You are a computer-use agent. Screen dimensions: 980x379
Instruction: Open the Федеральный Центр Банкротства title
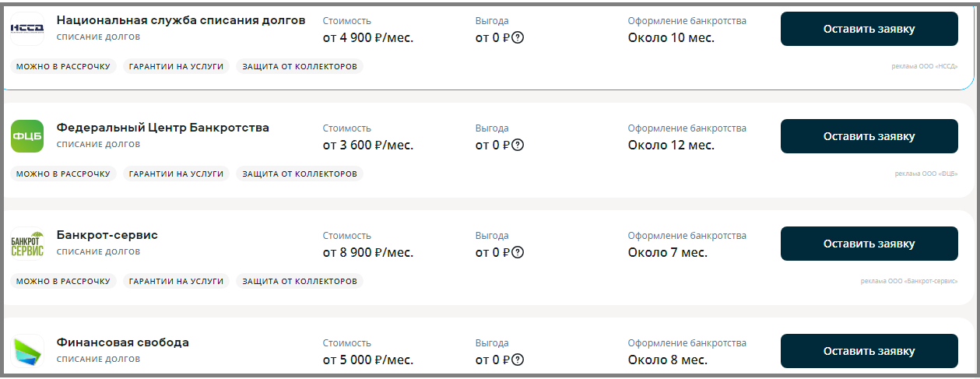click(163, 128)
